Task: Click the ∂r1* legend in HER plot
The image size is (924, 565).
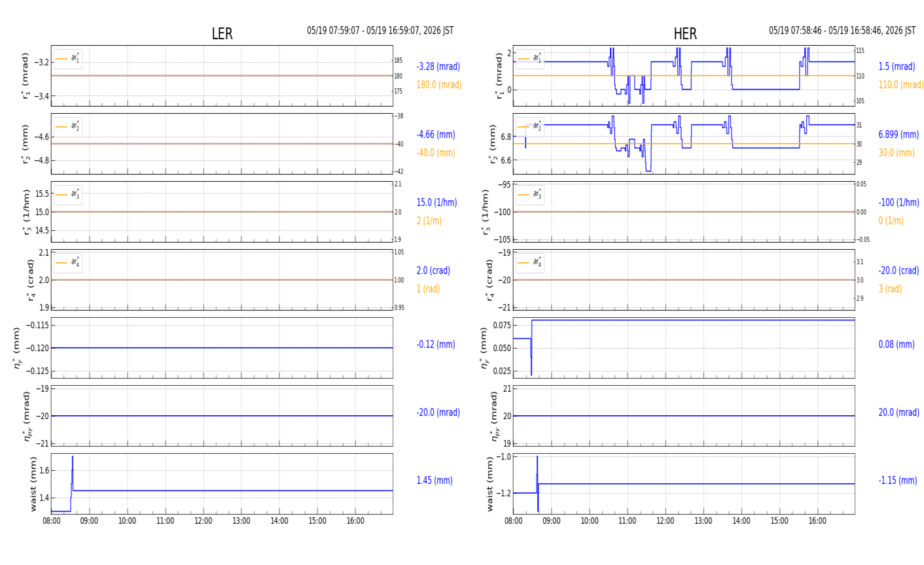Action: tap(530, 59)
